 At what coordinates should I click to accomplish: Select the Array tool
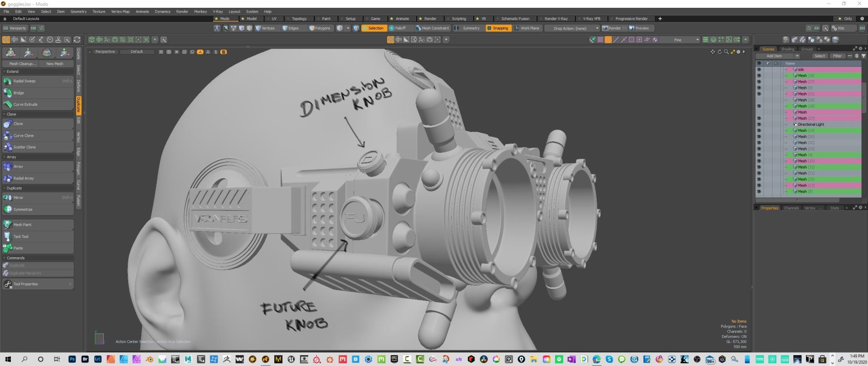point(38,167)
